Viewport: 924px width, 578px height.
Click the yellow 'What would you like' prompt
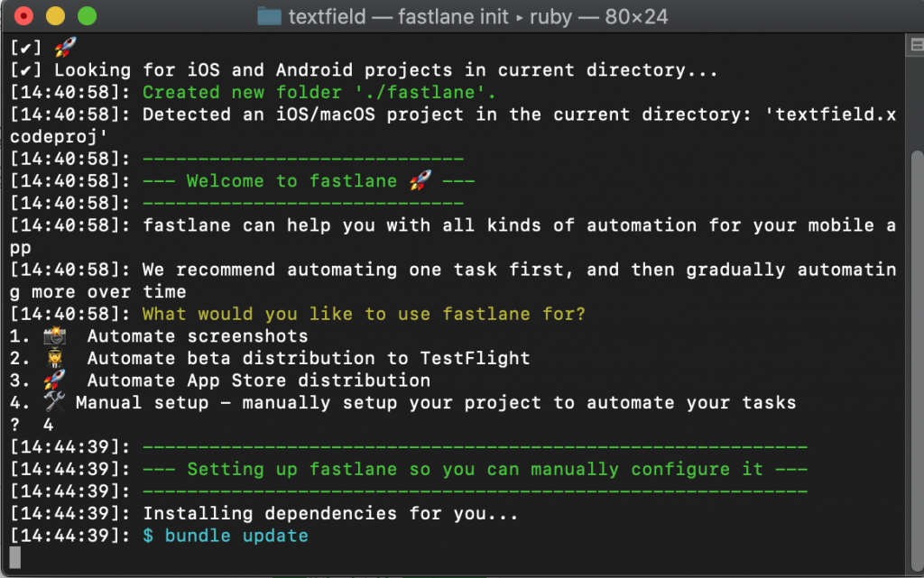[x=364, y=314]
